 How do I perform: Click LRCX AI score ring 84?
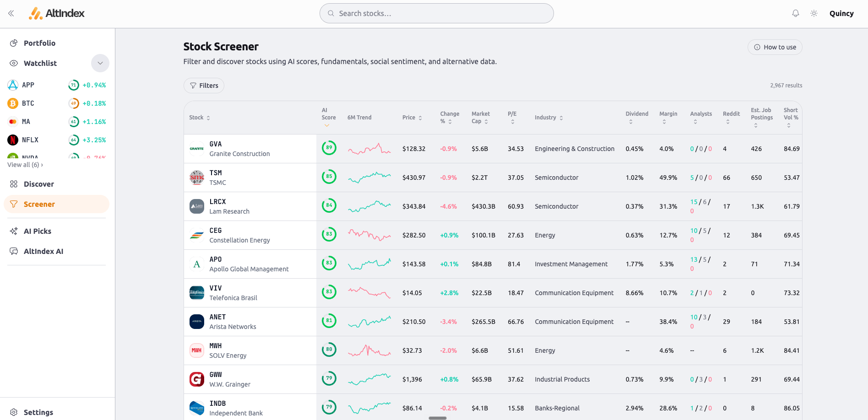click(x=329, y=205)
